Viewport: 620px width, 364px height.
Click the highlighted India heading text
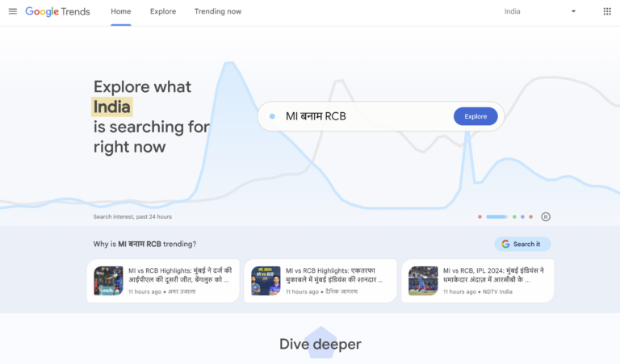[112, 107]
